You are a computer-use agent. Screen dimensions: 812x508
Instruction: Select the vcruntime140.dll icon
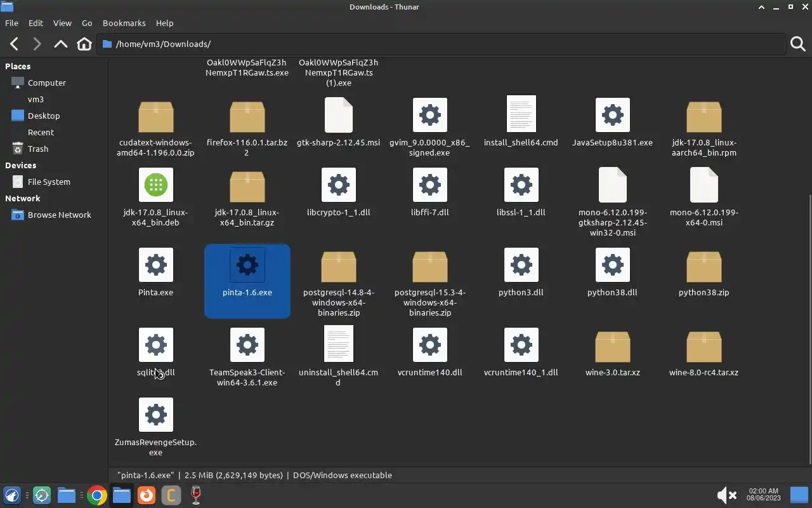click(x=430, y=345)
